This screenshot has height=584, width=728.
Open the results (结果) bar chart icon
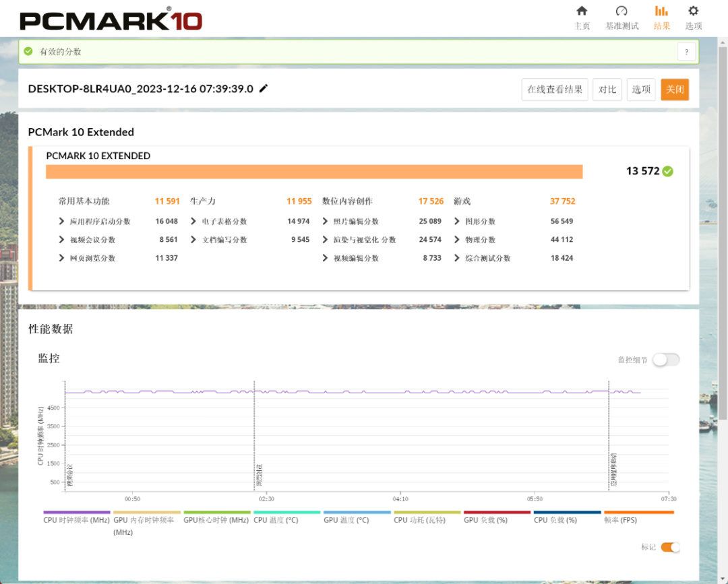tap(661, 11)
